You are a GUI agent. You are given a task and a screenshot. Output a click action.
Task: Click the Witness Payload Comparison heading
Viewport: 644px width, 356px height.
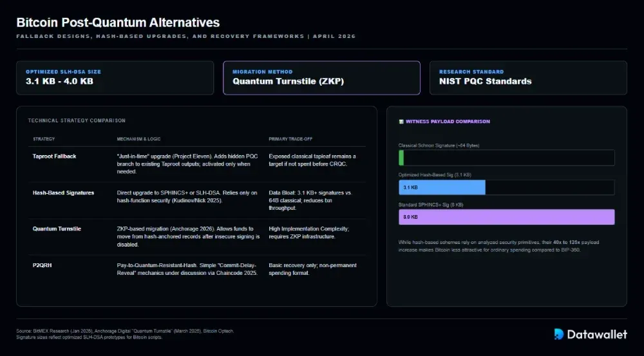pyautogui.click(x=448, y=122)
